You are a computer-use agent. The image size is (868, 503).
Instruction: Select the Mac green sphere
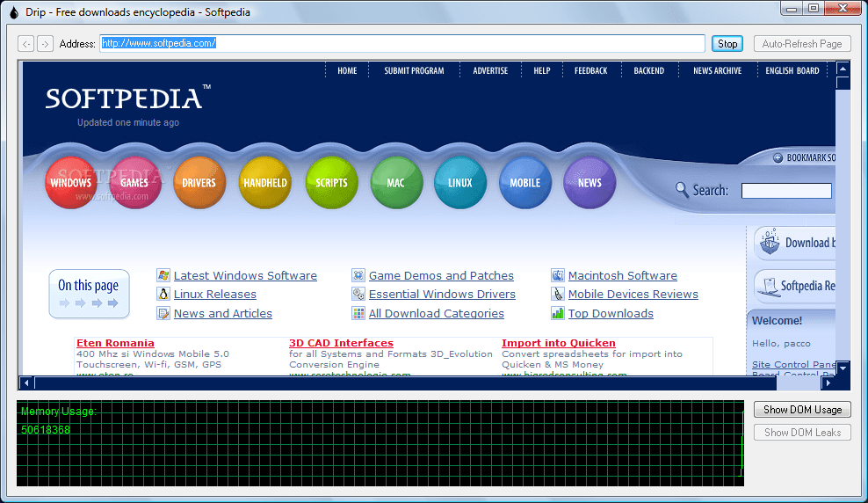[x=396, y=183]
